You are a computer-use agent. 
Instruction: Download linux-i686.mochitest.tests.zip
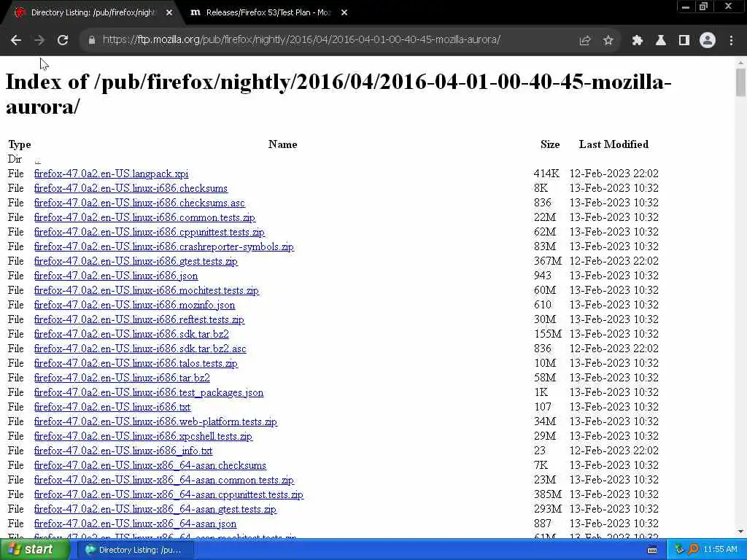click(146, 290)
